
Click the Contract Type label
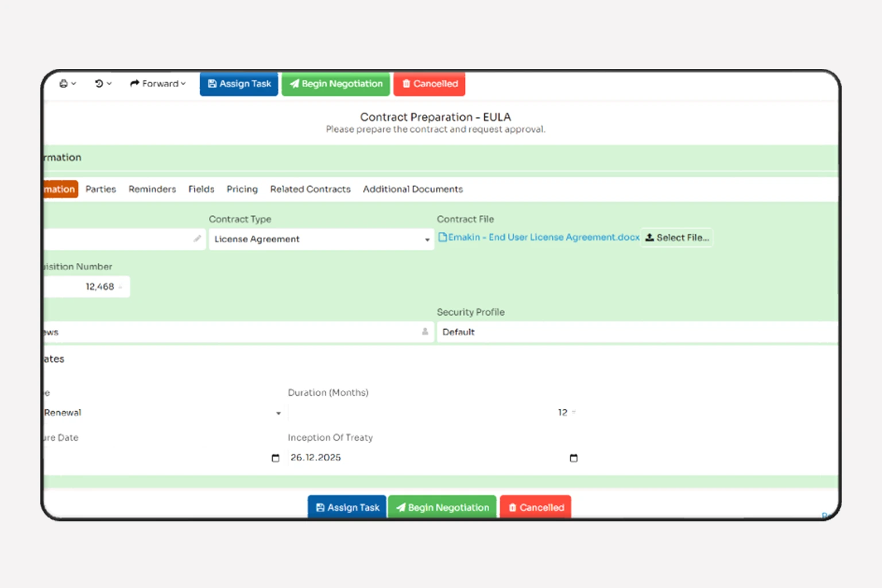point(240,219)
